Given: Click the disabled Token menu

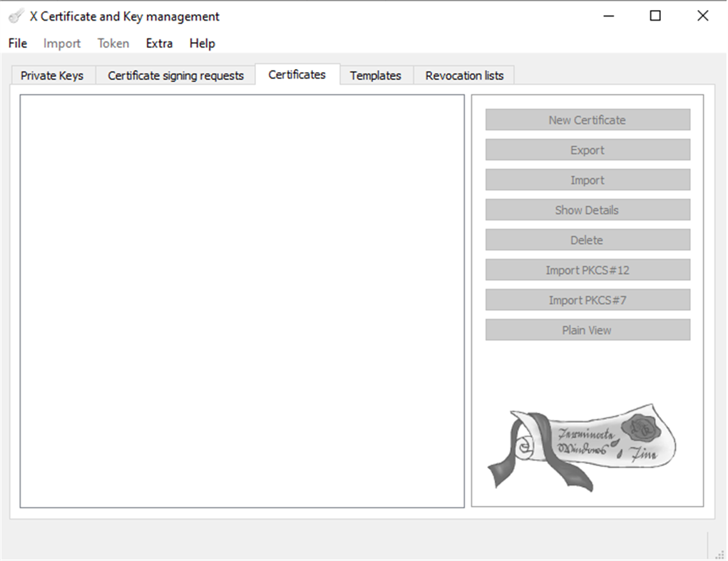Looking at the screenshot, I should coord(113,43).
